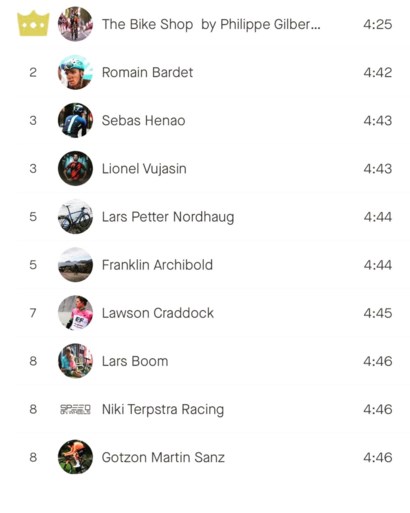Image resolution: width=410 pixels, height=513 pixels.
Task: Click Romain Bardet's 4:42 time
Action: click(378, 72)
